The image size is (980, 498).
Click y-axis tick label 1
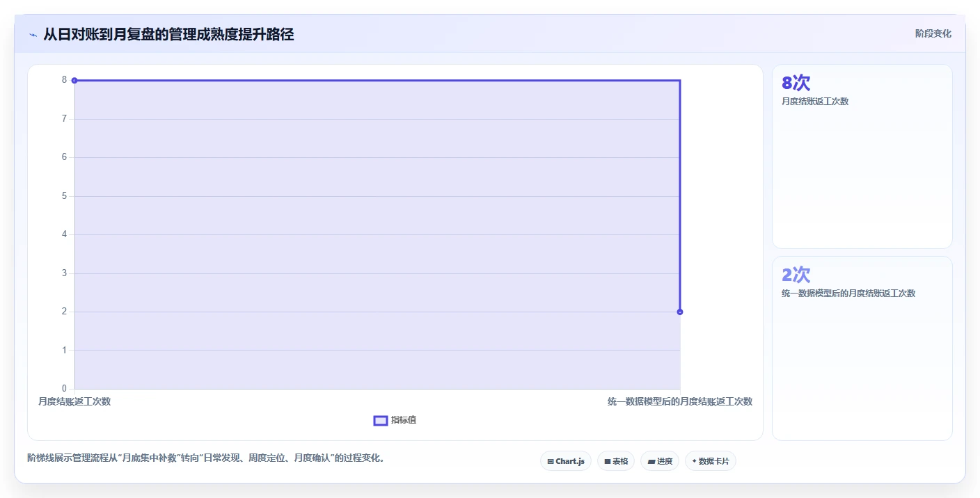(64, 351)
